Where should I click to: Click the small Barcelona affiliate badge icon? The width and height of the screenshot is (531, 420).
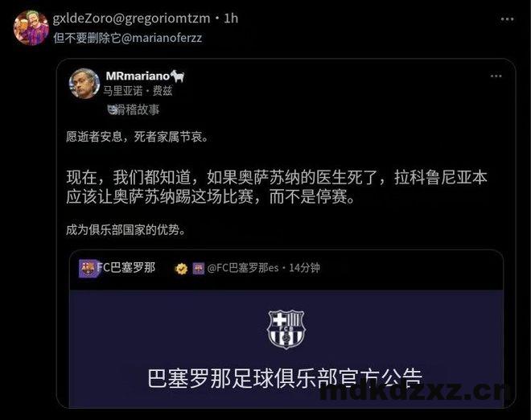point(199,268)
